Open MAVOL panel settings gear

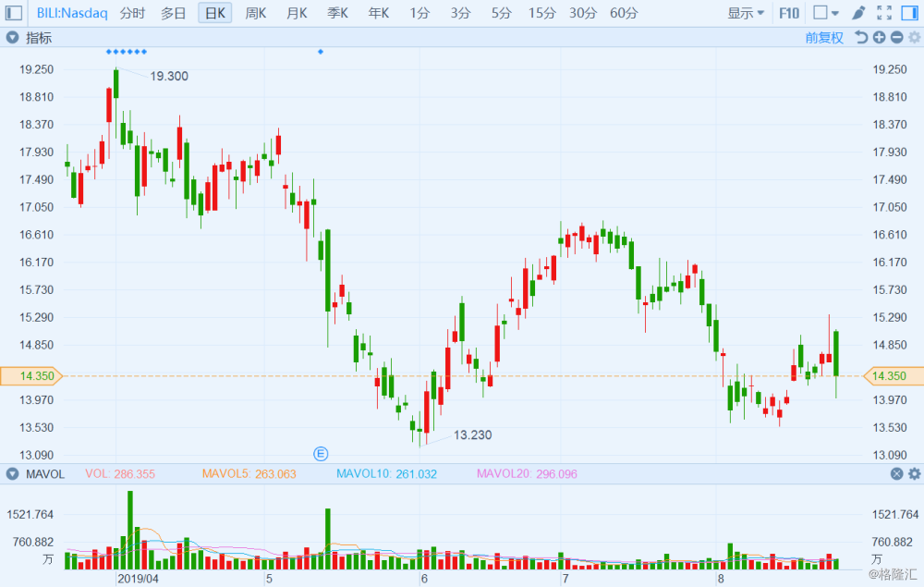pos(914,474)
